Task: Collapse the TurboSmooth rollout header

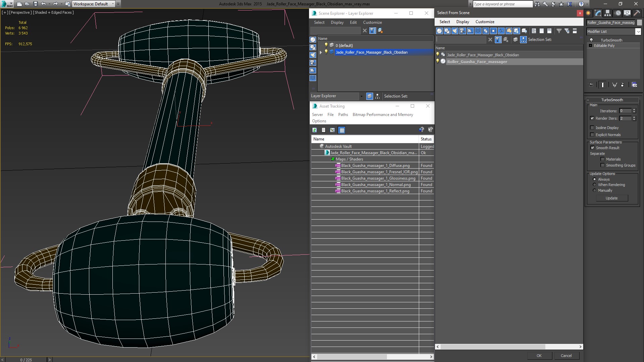Action: 612,100
